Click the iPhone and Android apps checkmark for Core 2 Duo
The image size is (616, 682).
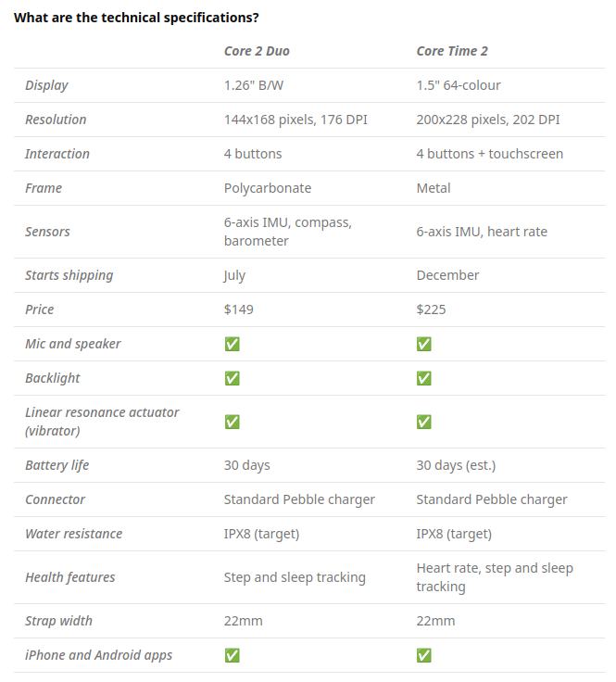(233, 655)
